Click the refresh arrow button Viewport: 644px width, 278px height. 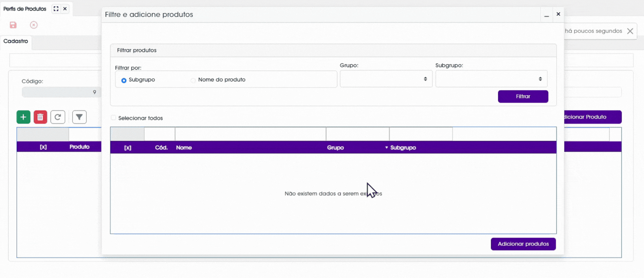click(58, 117)
